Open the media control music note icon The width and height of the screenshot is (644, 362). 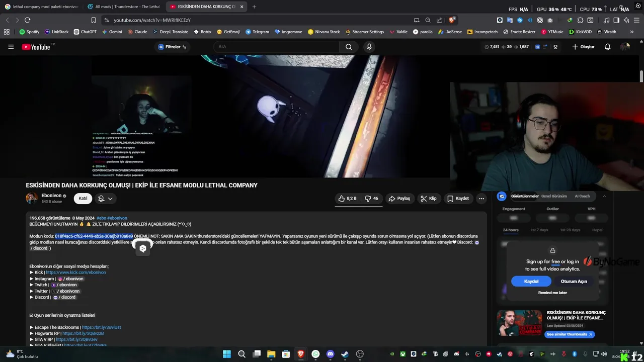[606, 20]
